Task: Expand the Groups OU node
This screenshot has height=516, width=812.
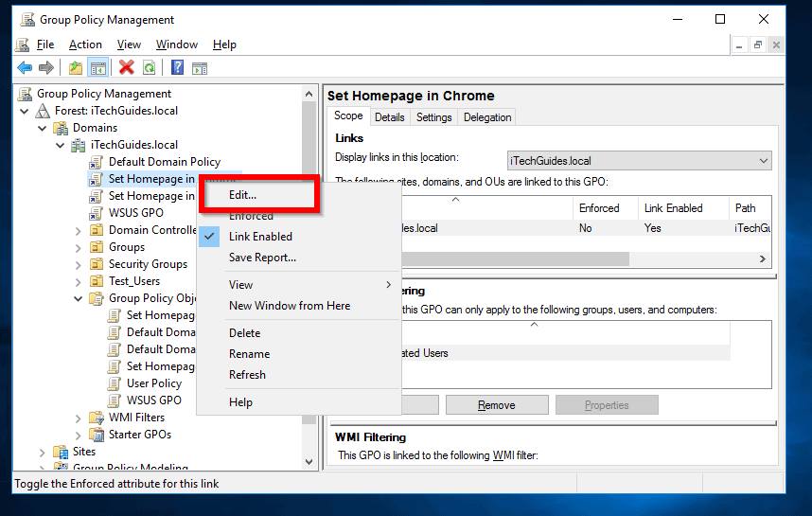Action: click(79, 248)
